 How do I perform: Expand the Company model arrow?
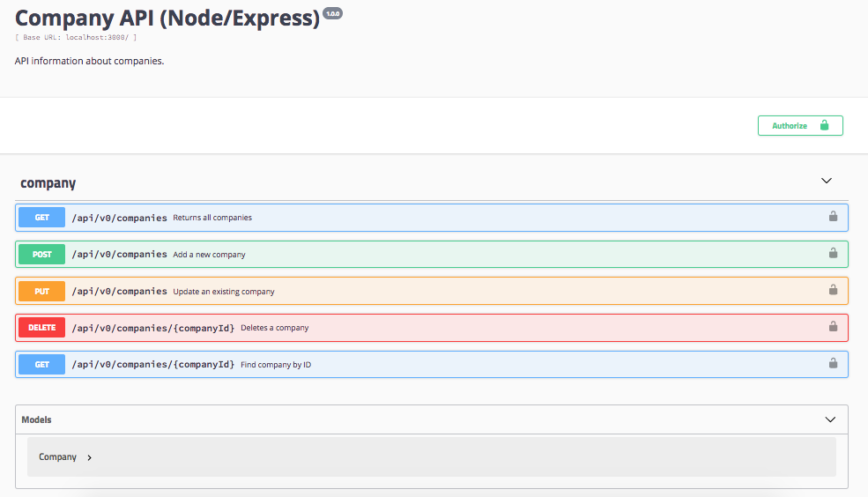tap(89, 457)
